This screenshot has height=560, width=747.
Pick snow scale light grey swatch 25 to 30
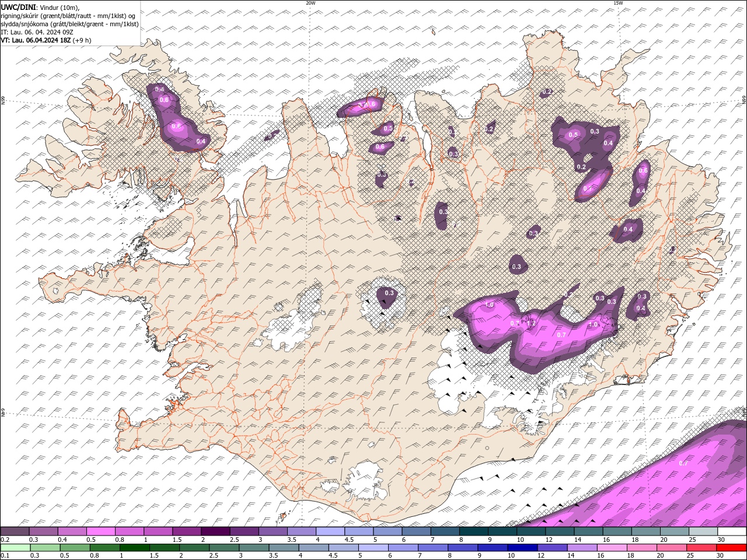[703, 531]
